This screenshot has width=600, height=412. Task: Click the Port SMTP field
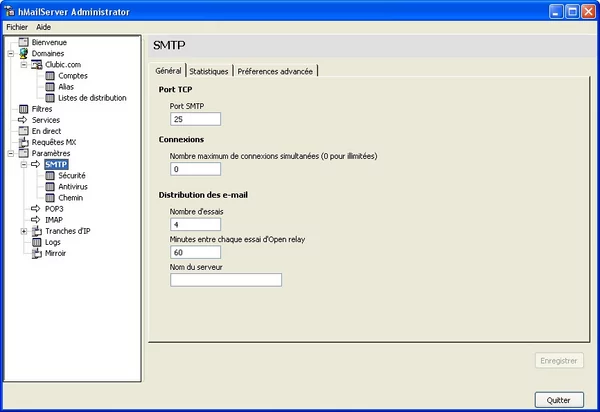[196, 119]
